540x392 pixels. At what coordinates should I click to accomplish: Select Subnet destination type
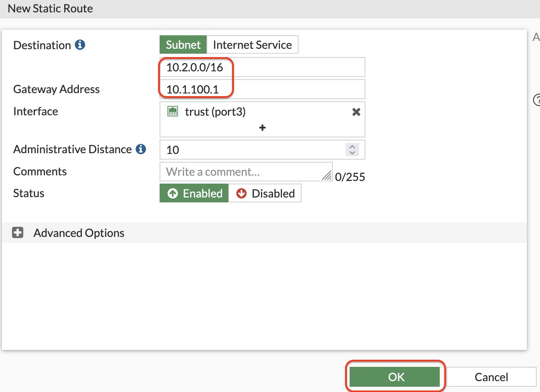(183, 45)
